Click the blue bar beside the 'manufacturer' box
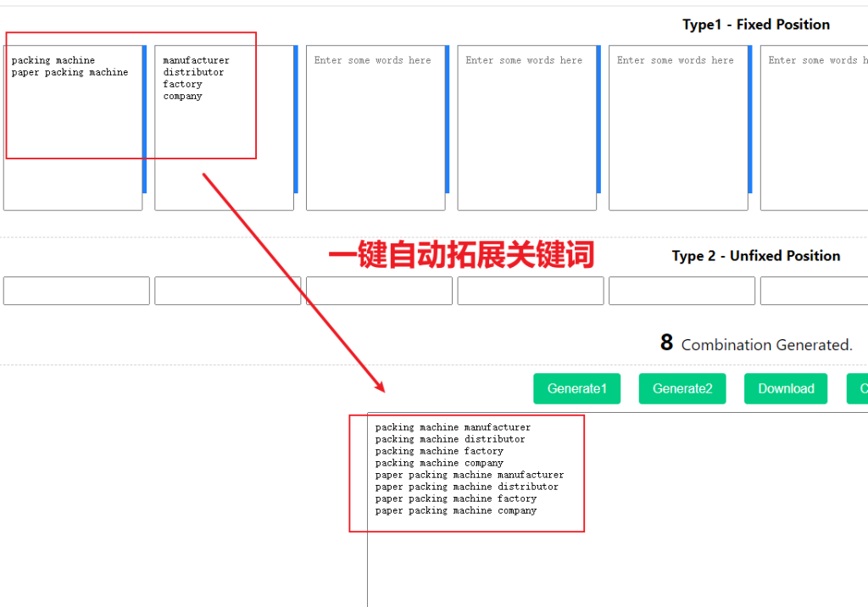The image size is (868, 607). (296, 119)
